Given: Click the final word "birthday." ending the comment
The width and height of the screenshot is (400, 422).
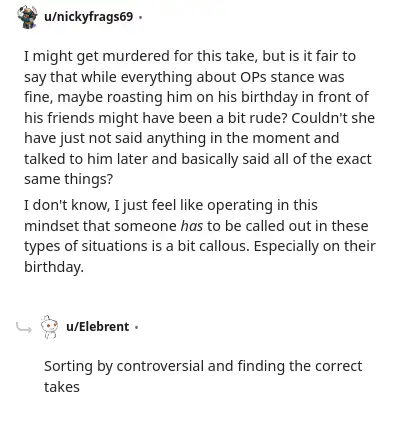Looking at the screenshot, I should [x=53, y=267].
